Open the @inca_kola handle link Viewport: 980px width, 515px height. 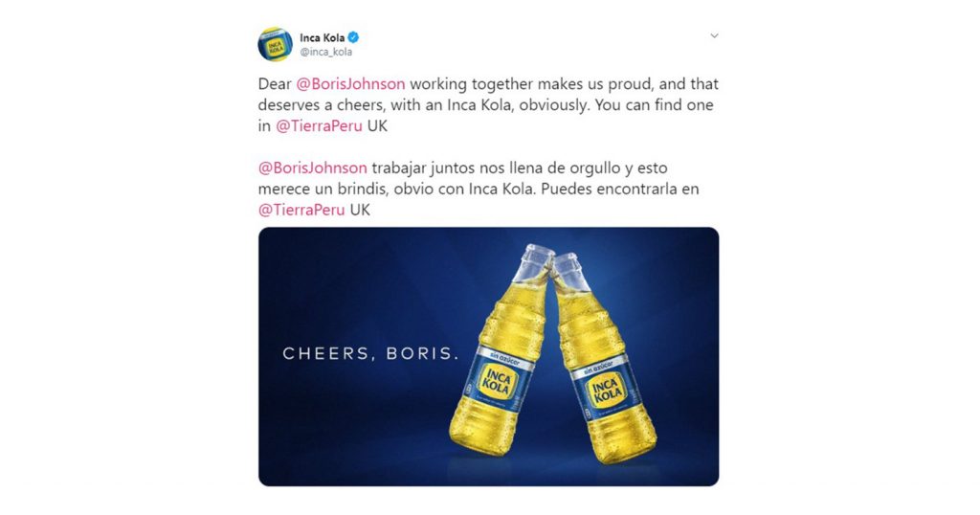(325, 52)
